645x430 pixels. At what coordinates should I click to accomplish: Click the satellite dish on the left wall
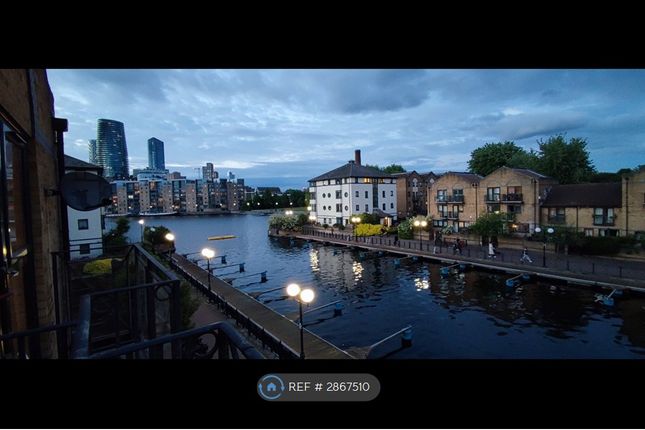[85, 190]
